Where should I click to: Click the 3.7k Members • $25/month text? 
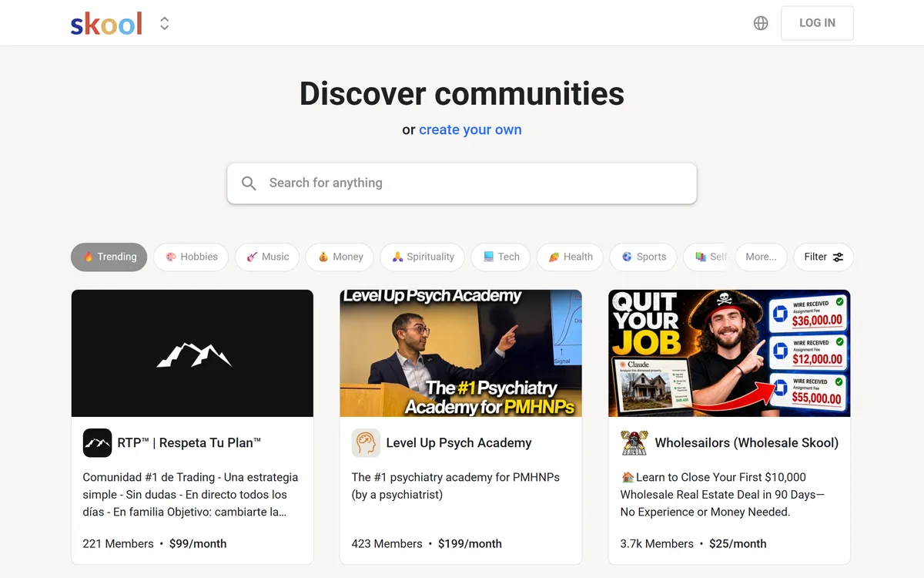pos(693,544)
